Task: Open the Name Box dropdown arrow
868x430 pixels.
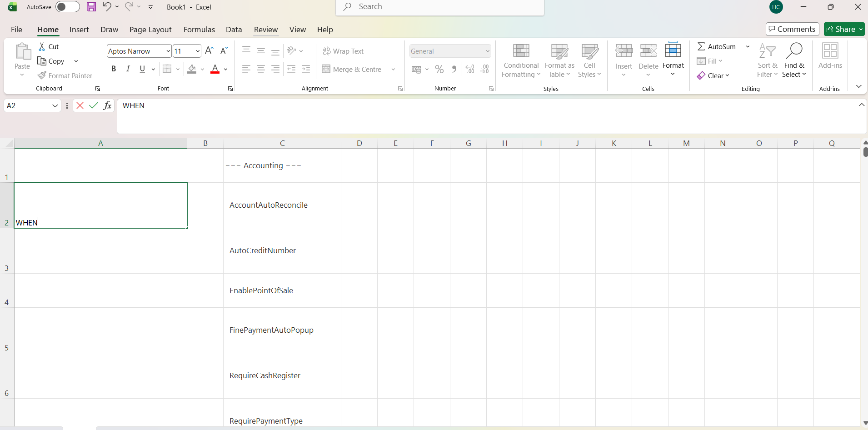Action: tap(55, 106)
